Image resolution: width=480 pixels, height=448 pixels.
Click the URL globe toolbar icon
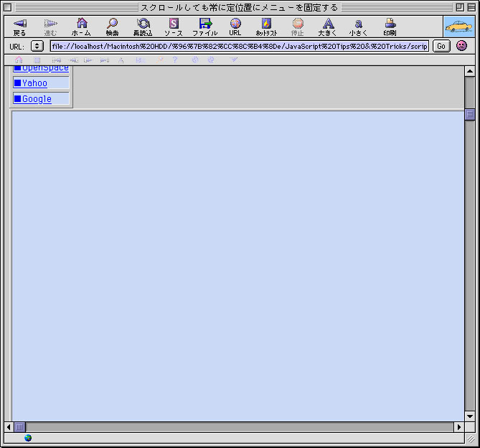click(x=235, y=23)
